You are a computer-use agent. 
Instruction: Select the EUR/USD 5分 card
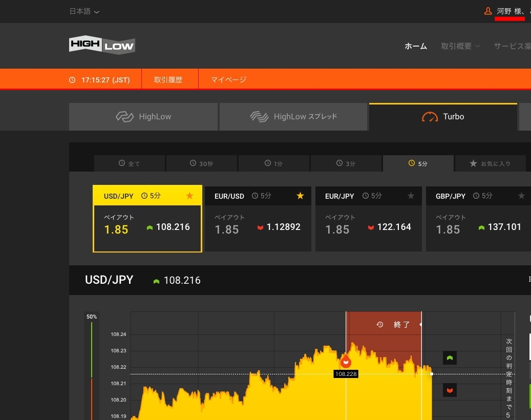click(x=258, y=219)
